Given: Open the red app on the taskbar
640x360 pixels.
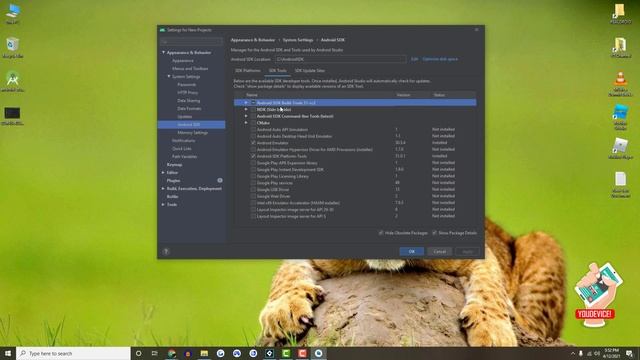Looking at the screenshot, I should (x=302, y=353).
